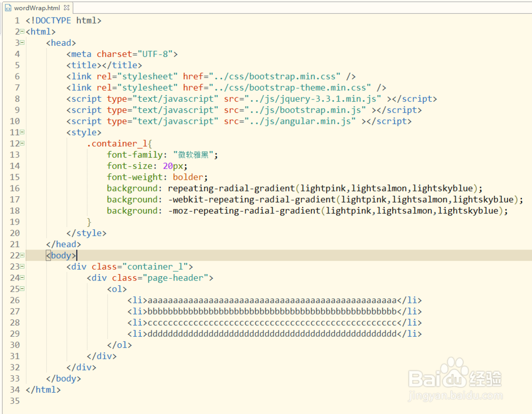Click the angular.min.js src path
The width and height of the screenshot is (532, 414).
(x=302, y=121)
